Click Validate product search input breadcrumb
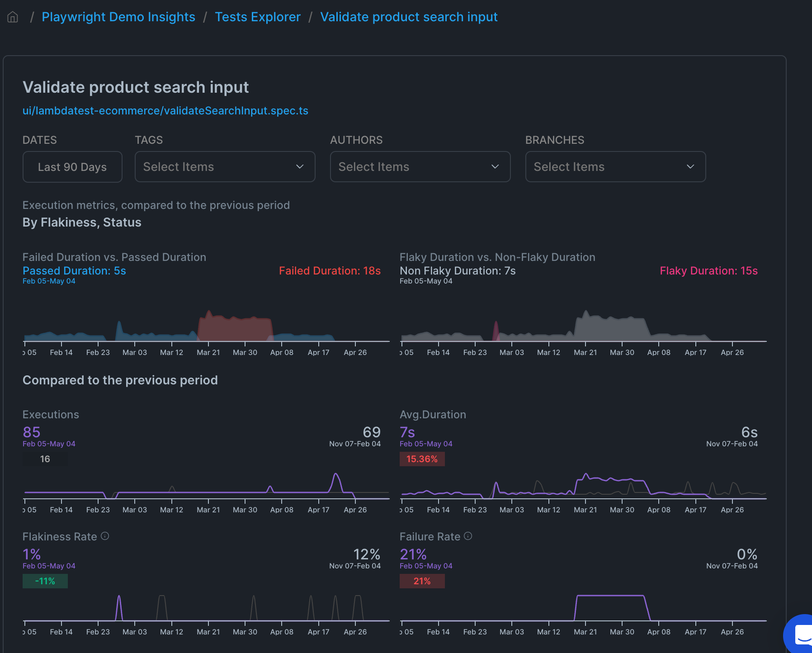This screenshot has width=812, height=653. coord(409,17)
